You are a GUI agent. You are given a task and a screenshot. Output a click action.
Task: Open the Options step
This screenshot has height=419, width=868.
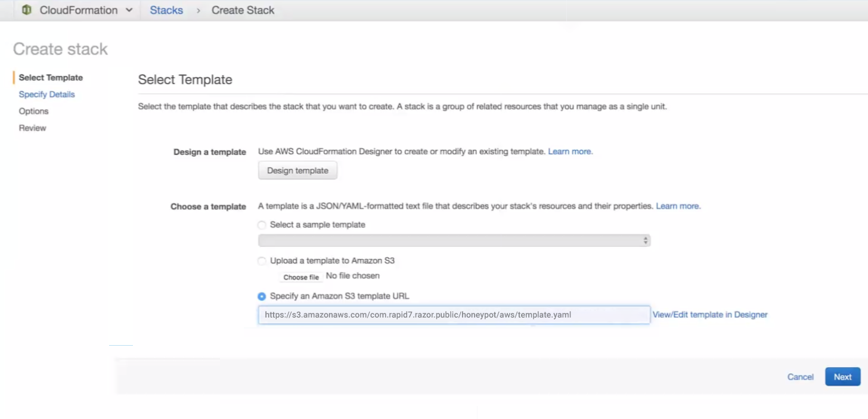(33, 111)
